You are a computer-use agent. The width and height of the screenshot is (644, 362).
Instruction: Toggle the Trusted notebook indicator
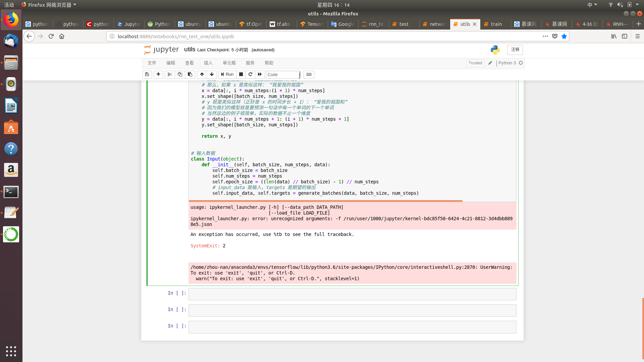pos(475,63)
